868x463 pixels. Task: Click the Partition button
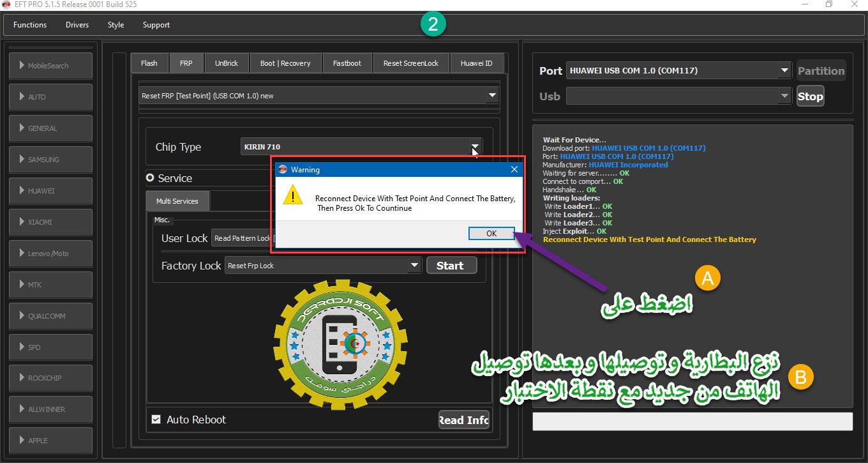click(821, 71)
